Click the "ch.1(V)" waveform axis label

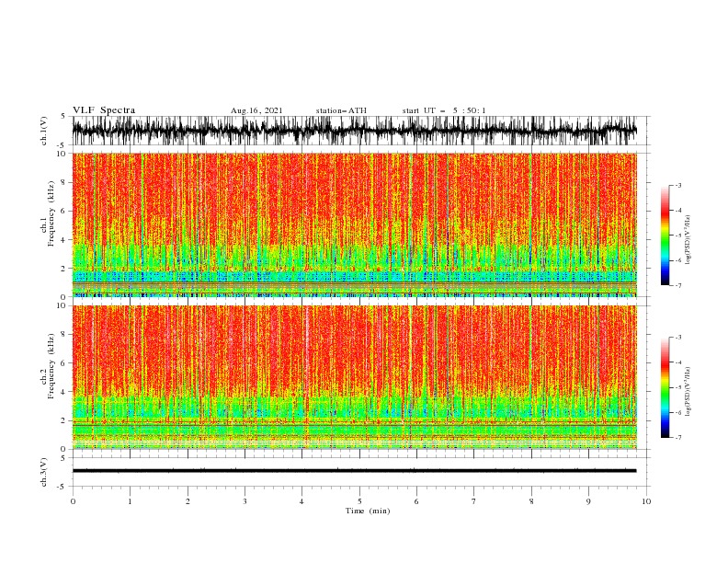point(44,131)
